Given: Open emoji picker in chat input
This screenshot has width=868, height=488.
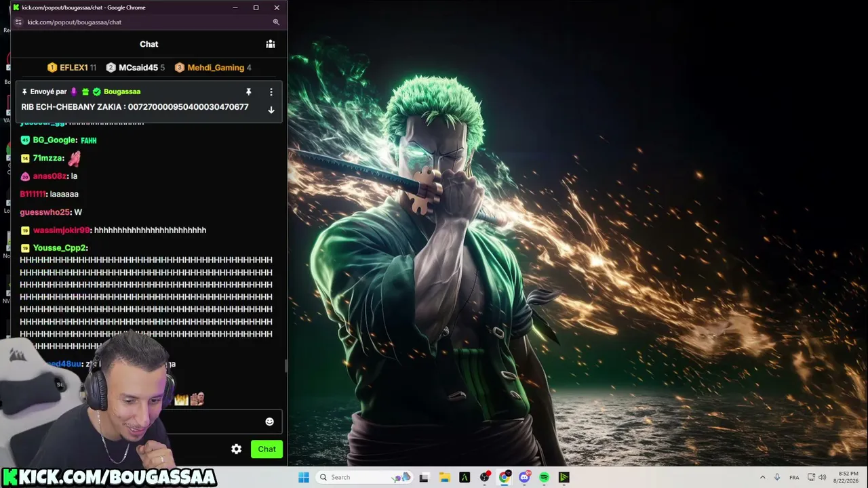Looking at the screenshot, I should click(269, 422).
